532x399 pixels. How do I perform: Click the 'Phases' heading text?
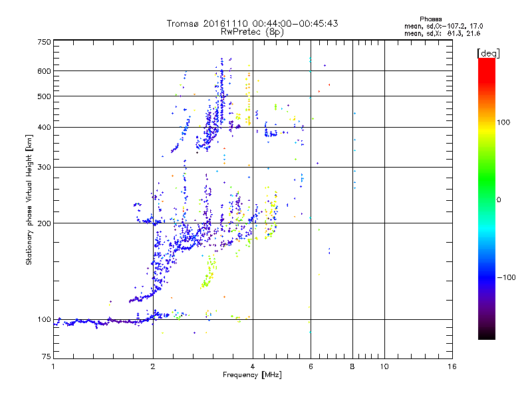point(430,19)
